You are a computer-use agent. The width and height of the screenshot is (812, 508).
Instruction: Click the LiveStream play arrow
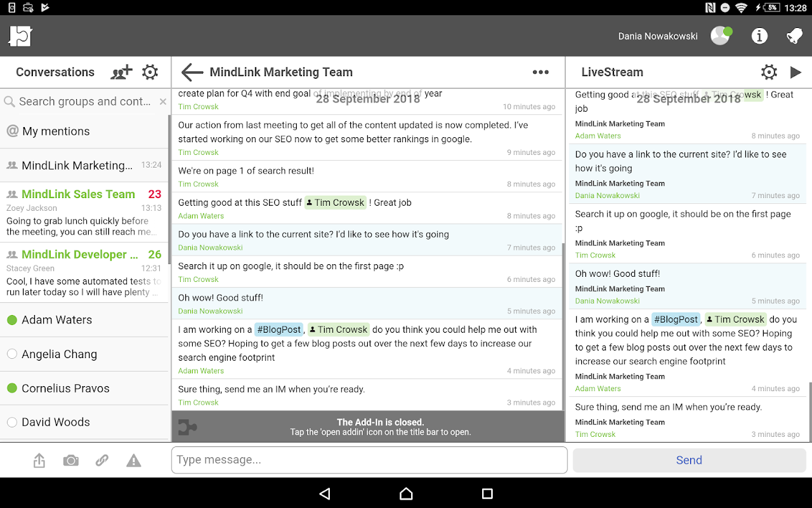[x=796, y=72]
